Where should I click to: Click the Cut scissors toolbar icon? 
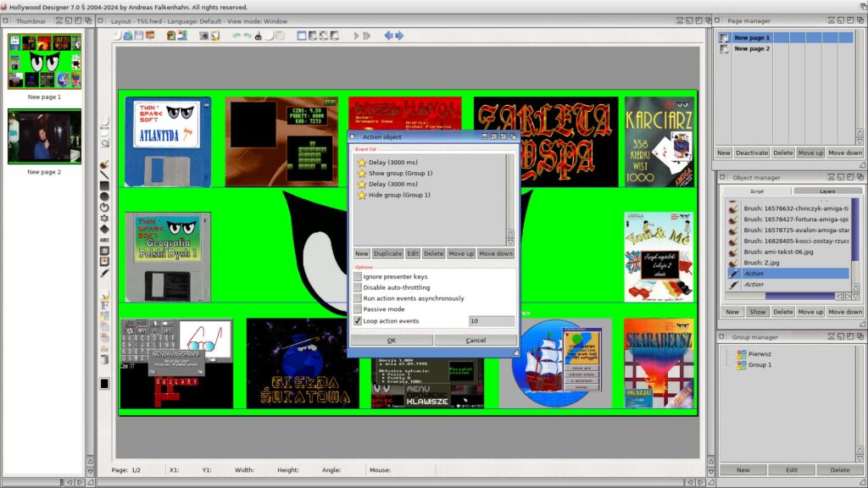pos(258,36)
